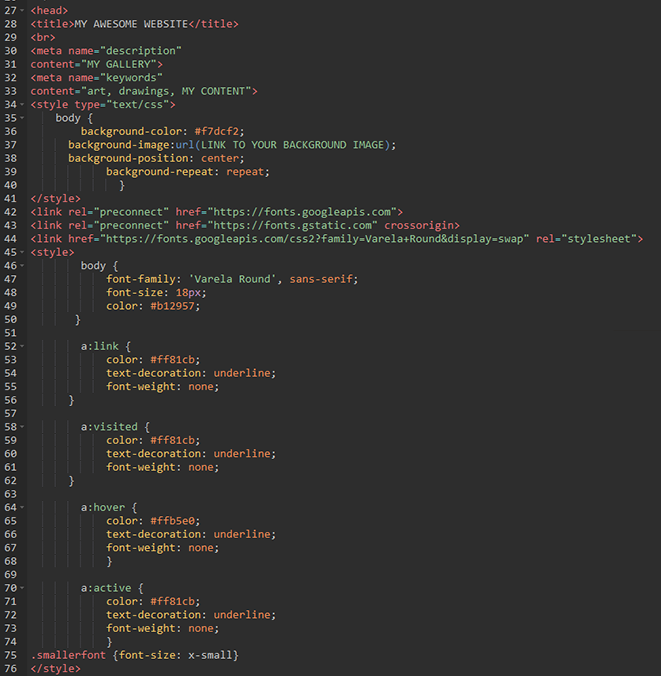
Task: Click the background-repeat value repeat
Action: point(245,172)
